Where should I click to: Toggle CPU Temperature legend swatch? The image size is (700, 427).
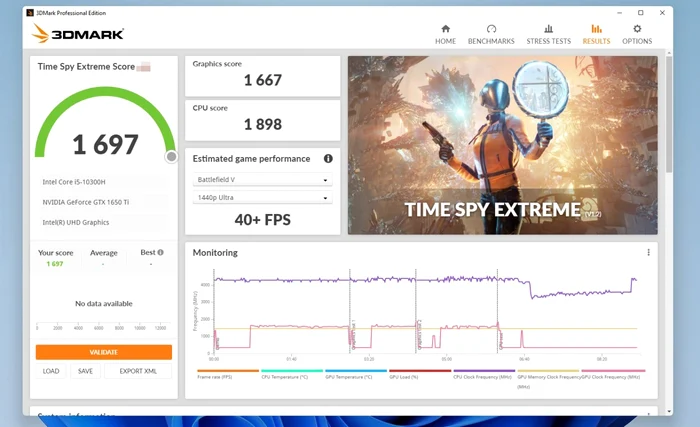coord(292,371)
